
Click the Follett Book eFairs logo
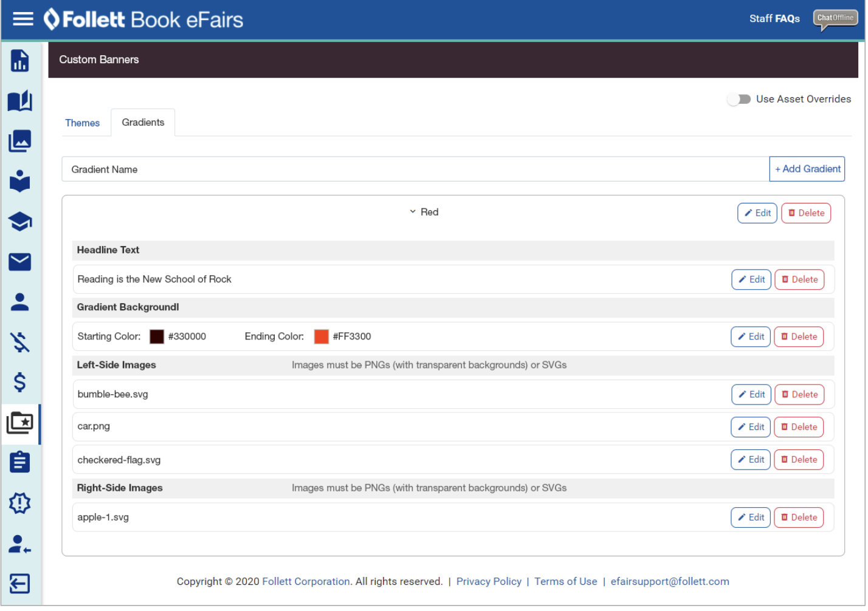pos(143,19)
